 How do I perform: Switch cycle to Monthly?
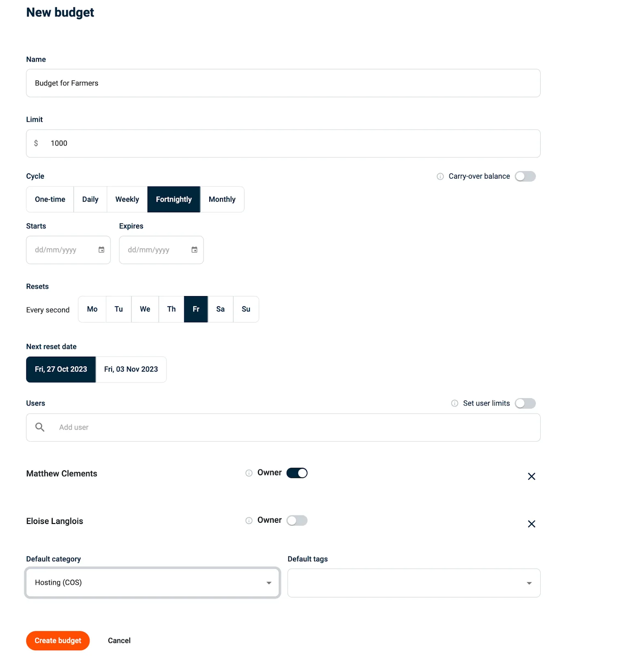pyautogui.click(x=222, y=199)
